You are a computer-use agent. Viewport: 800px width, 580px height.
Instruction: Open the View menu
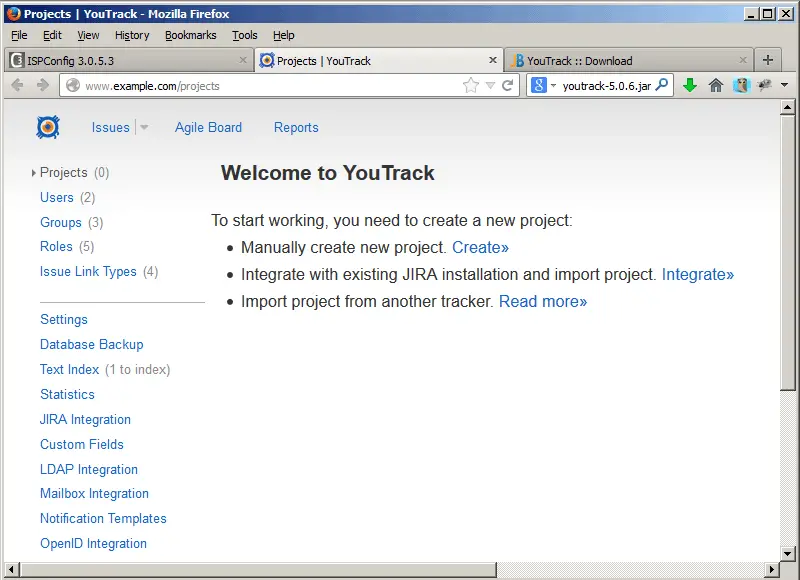point(88,35)
